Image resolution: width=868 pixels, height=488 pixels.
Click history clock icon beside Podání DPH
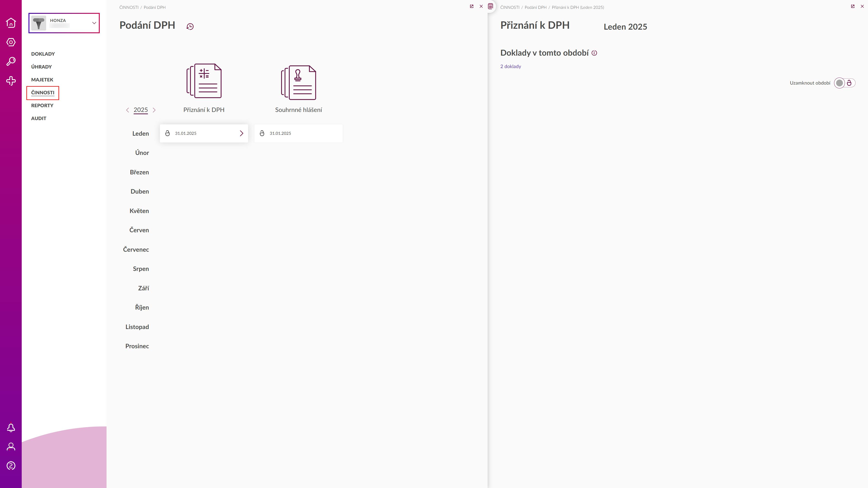click(190, 27)
